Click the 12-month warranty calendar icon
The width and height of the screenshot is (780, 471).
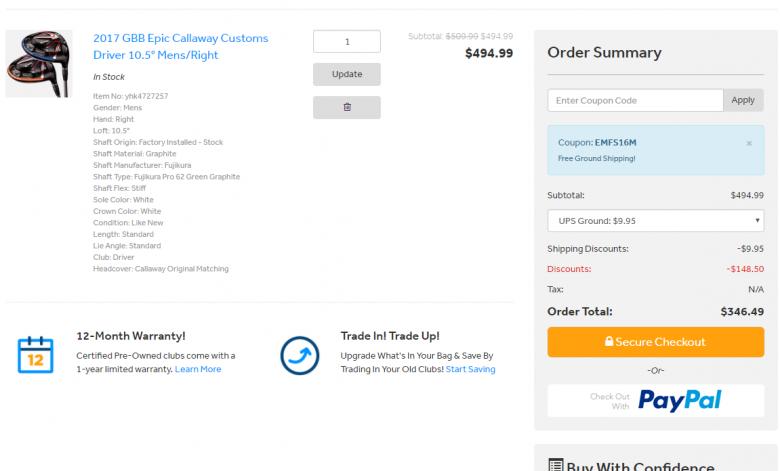point(35,354)
